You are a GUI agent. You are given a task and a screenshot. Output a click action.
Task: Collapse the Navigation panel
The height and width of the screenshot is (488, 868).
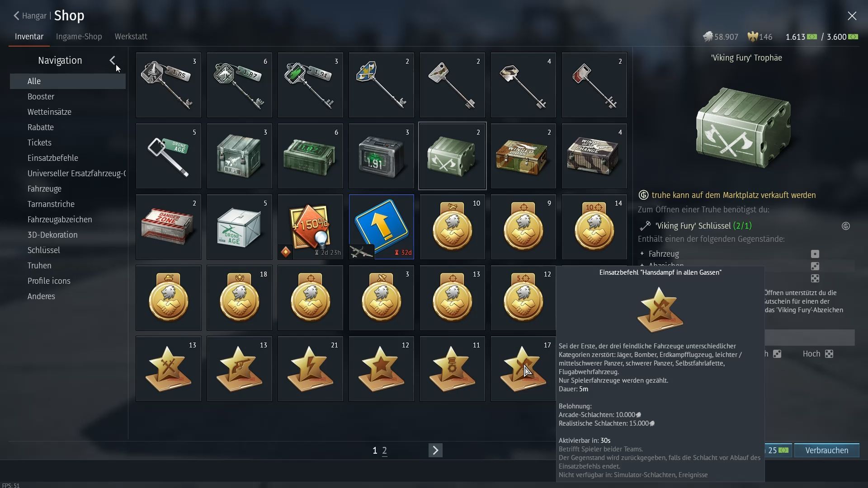pos(112,61)
